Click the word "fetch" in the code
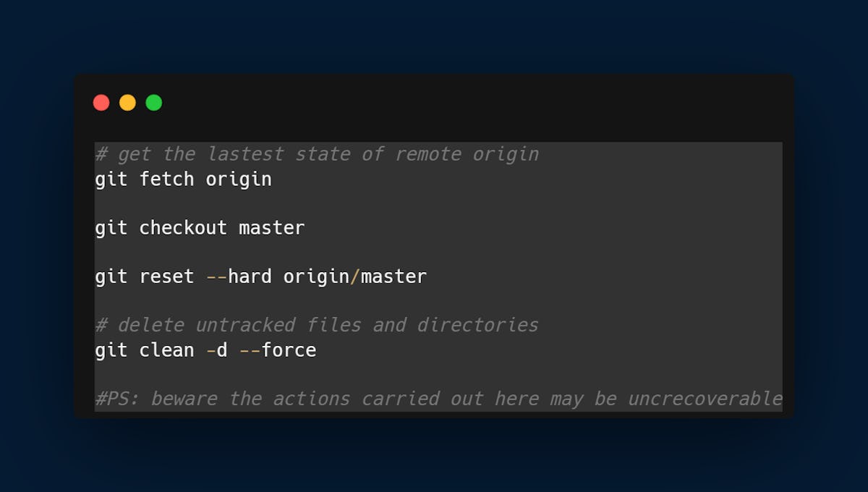Screen dimensions: 868x492 point(166,179)
